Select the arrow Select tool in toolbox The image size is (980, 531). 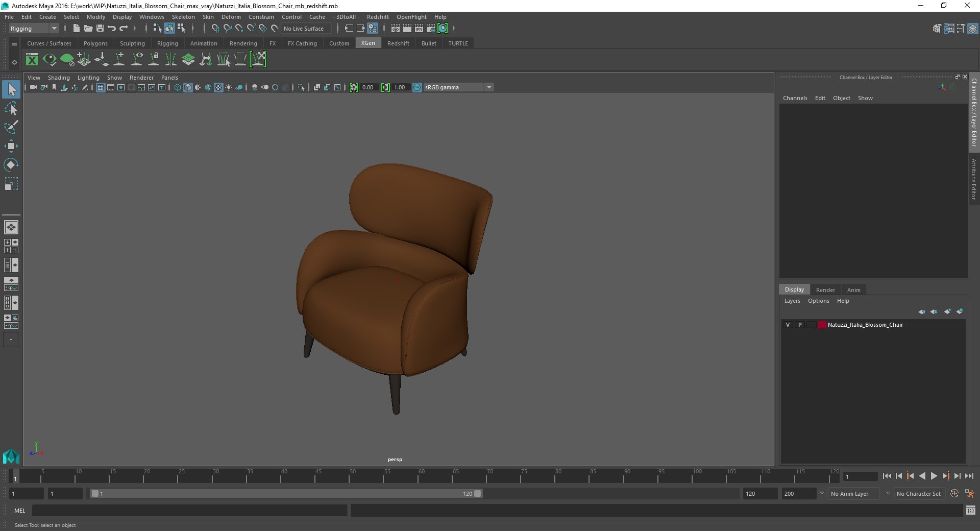(x=11, y=90)
